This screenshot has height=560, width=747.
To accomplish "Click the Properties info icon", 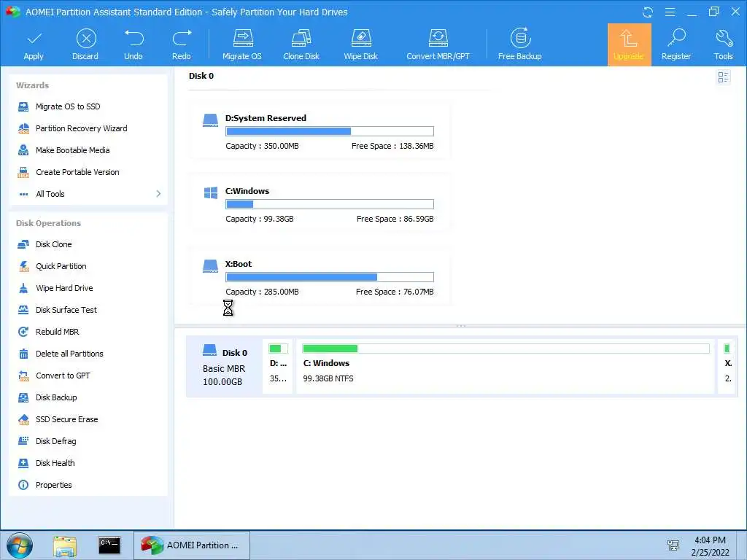I will click(x=23, y=485).
